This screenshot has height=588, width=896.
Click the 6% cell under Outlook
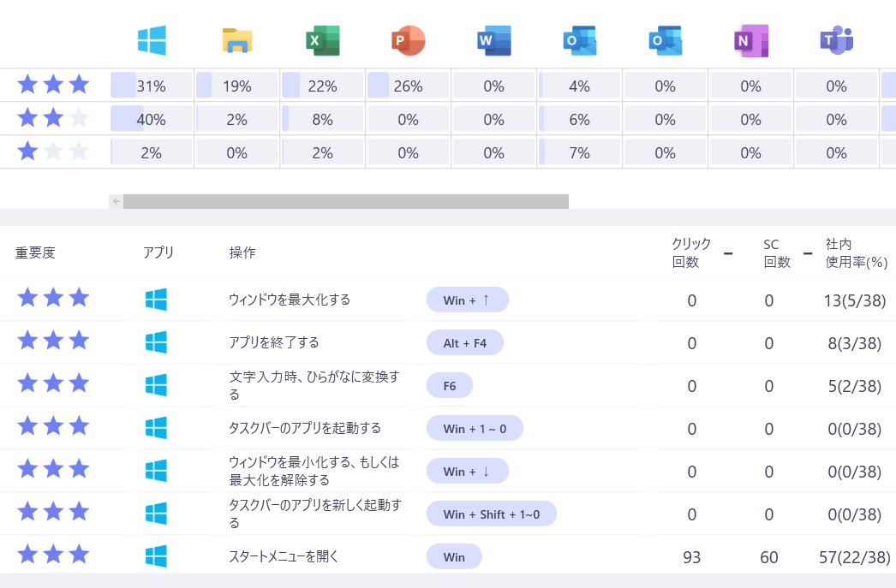click(579, 119)
